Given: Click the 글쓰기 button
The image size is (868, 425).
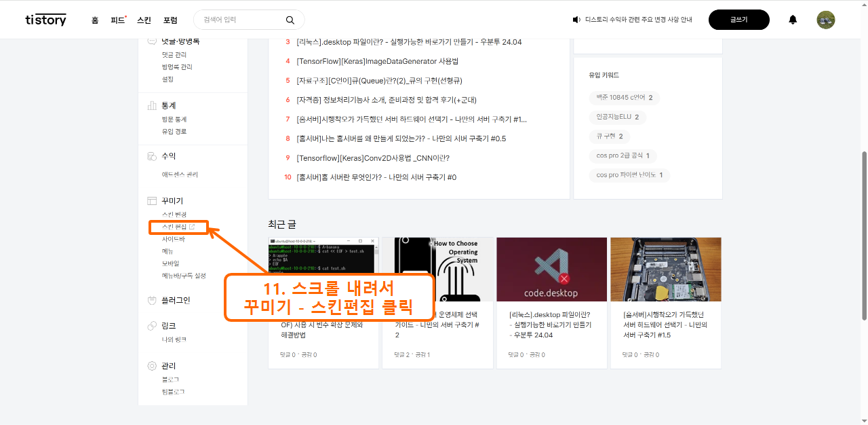Looking at the screenshot, I should point(738,20).
